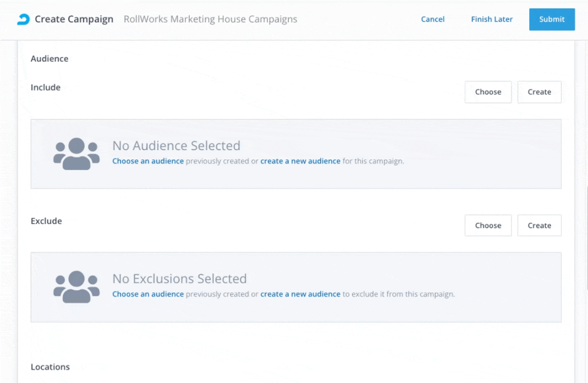
Task: Follow 'create a new audience' link for this campaign
Action: pos(300,161)
